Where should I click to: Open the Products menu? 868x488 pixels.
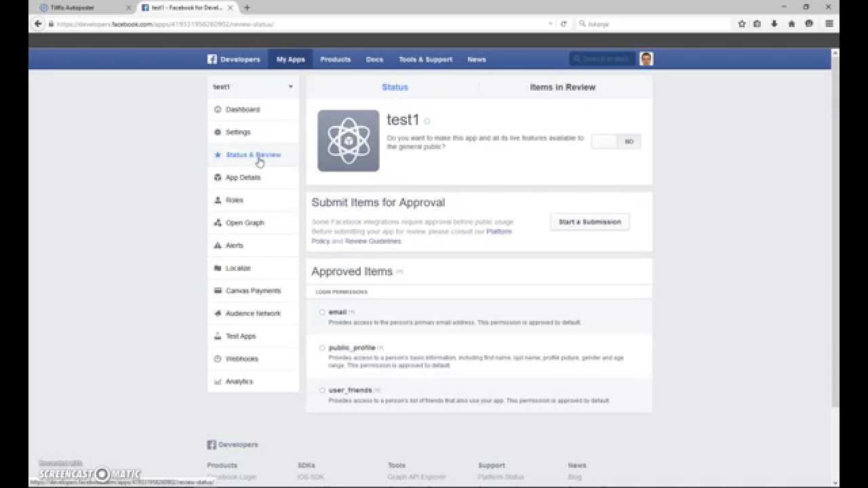click(336, 60)
